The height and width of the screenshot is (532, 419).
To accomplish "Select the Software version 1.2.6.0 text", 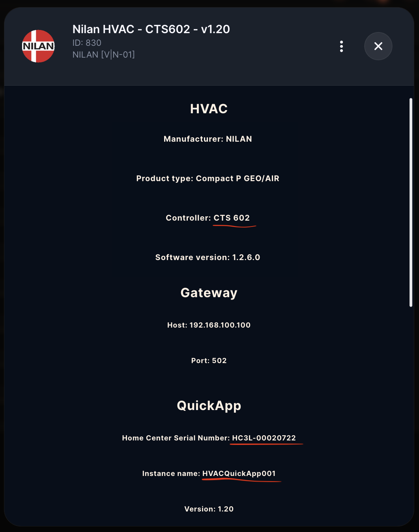I will coord(208,257).
